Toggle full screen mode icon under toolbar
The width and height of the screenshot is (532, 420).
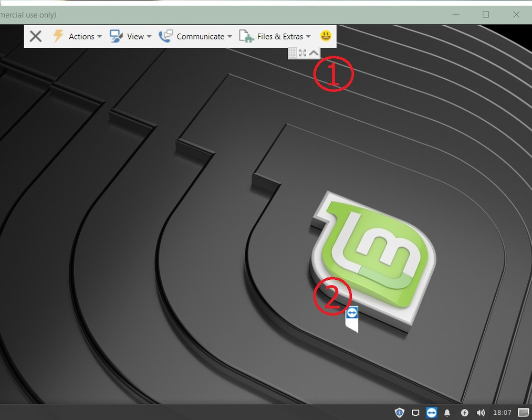coord(302,53)
